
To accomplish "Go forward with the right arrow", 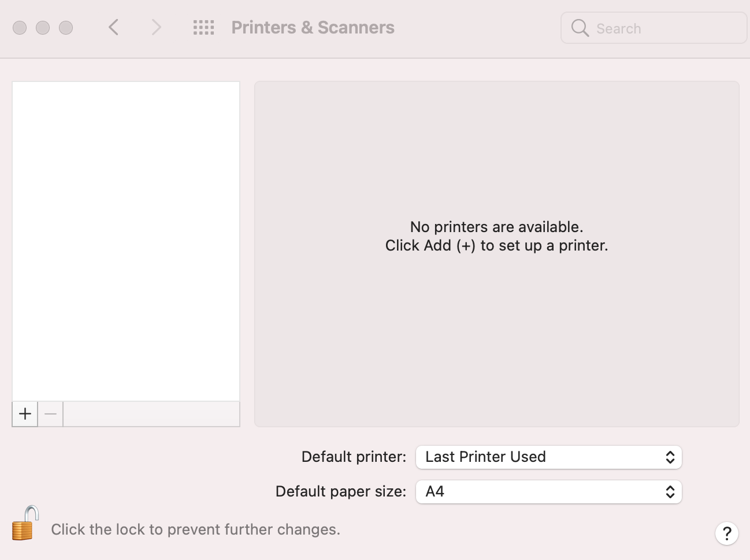I will pos(156,28).
